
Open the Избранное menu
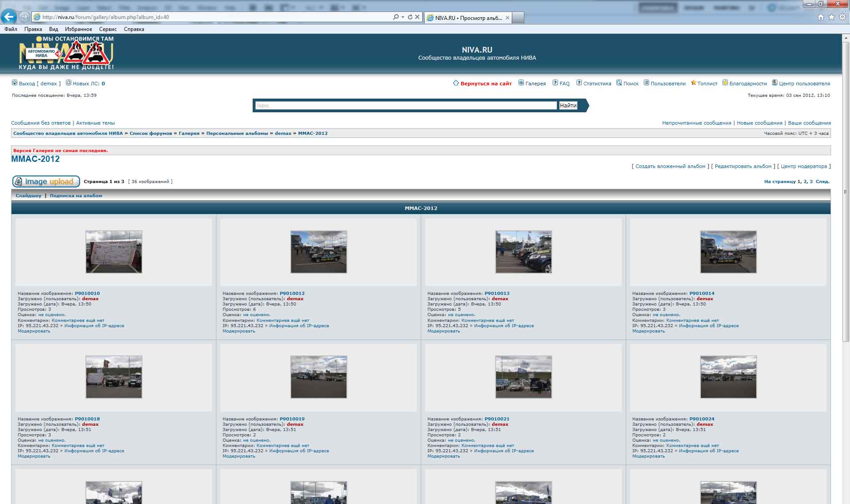[78, 29]
